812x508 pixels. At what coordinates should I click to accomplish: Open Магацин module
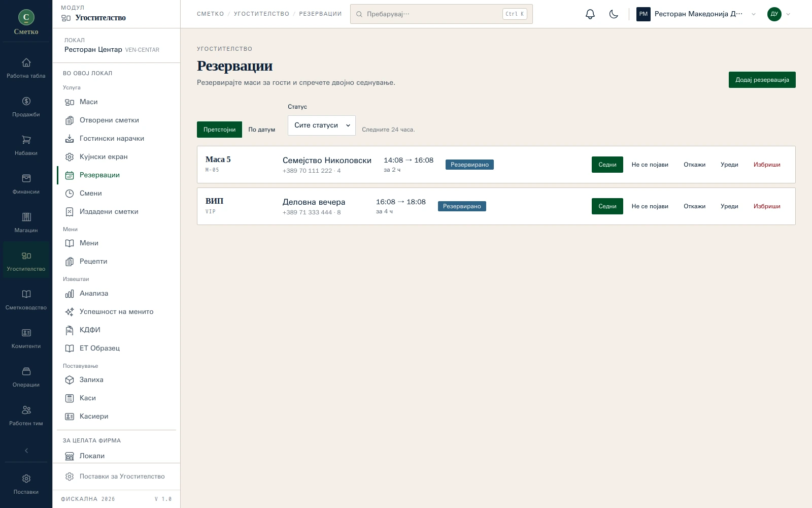(x=26, y=223)
